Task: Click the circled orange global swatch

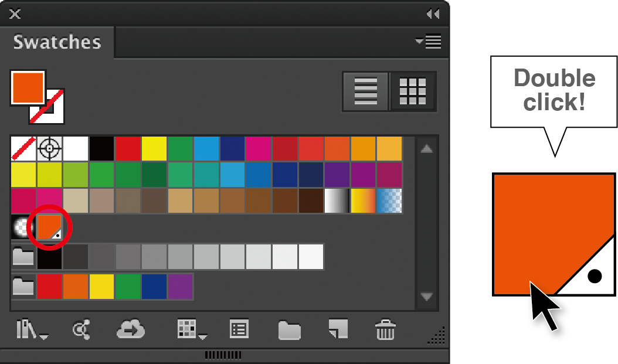Action: point(50,227)
